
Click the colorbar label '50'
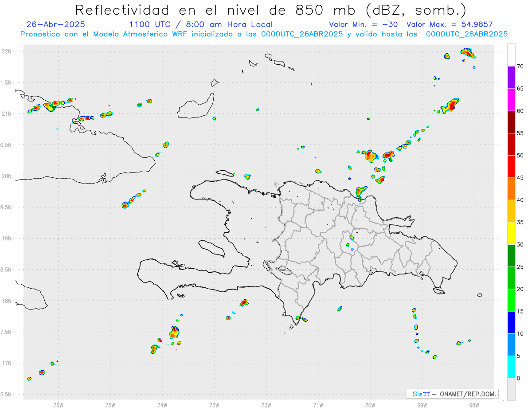pos(520,156)
